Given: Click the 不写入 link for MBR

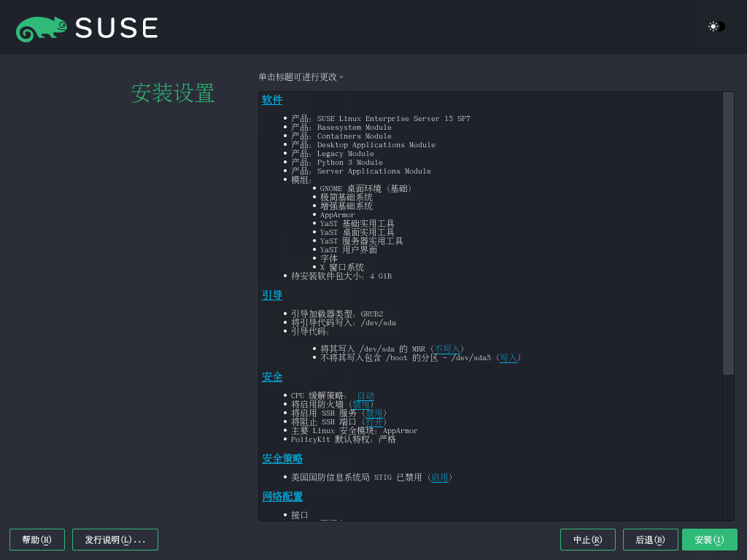Looking at the screenshot, I should pyautogui.click(x=447, y=349).
